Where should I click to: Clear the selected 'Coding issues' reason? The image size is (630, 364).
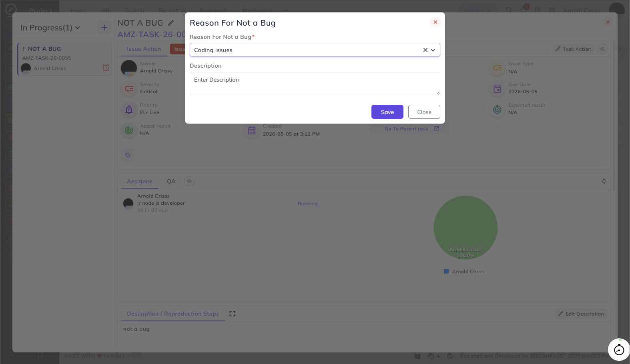(x=425, y=50)
